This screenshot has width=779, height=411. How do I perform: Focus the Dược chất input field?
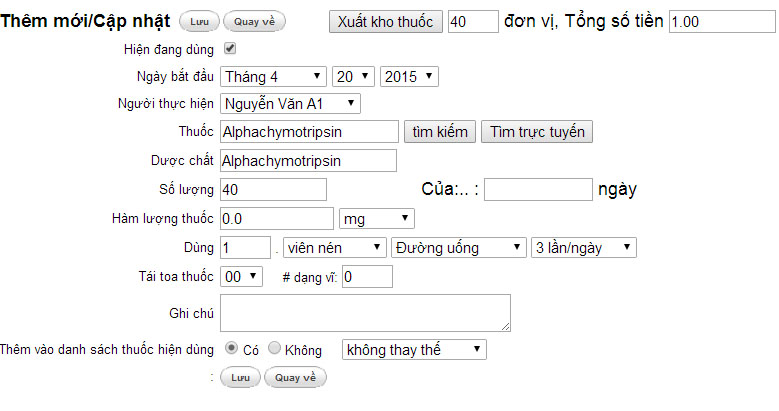coord(308,161)
